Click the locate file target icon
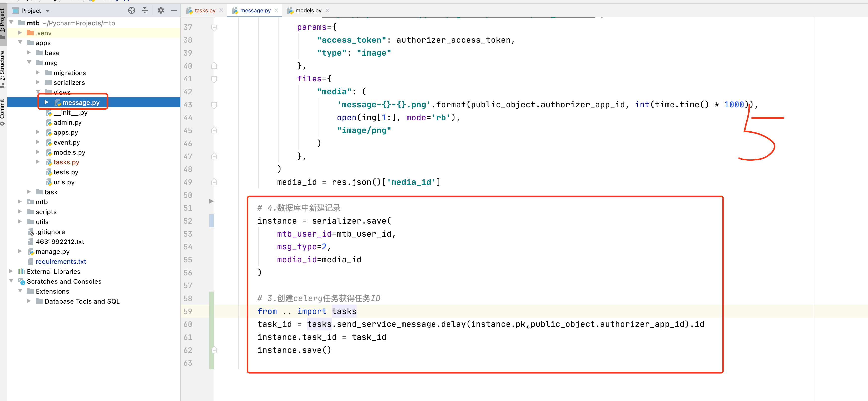Viewport: 868px width, 401px height. pyautogui.click(x=131, y=11)
